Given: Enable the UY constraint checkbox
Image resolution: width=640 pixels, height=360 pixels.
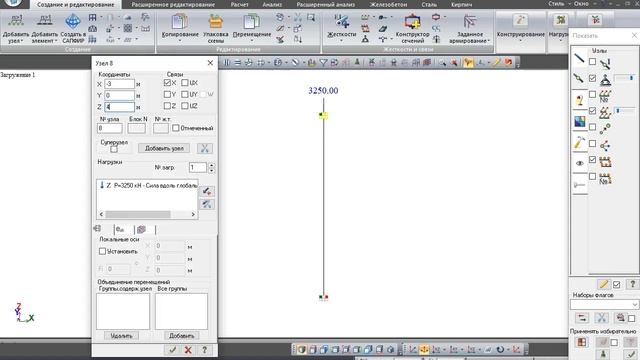Looking at the screenshot, I should tap(184, 94).
